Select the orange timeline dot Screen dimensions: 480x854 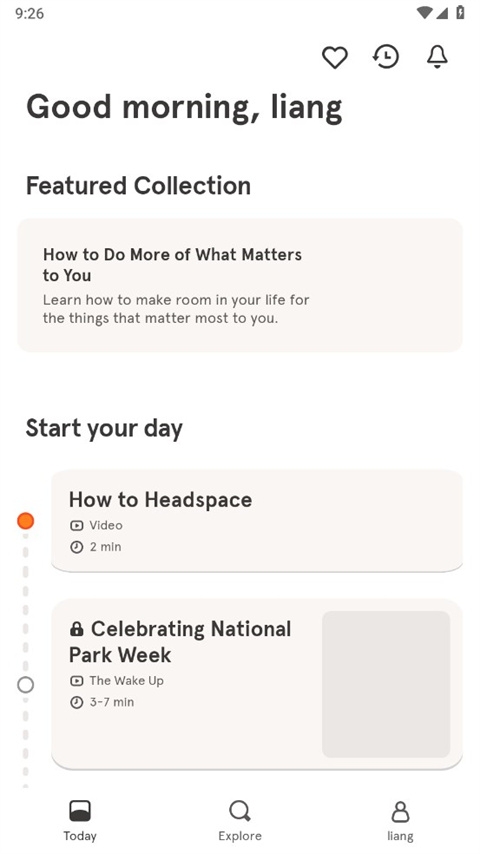tap(26, 521)
